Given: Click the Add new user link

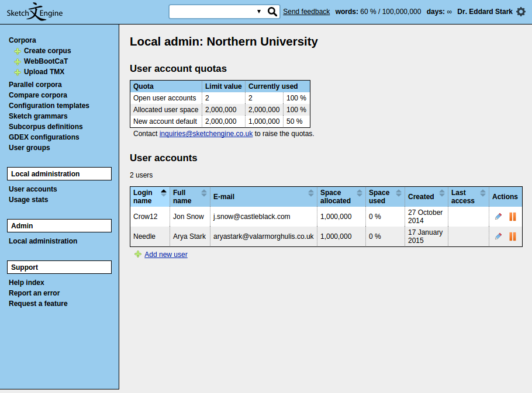Looking at the screenshot, I should pos(166,254).
